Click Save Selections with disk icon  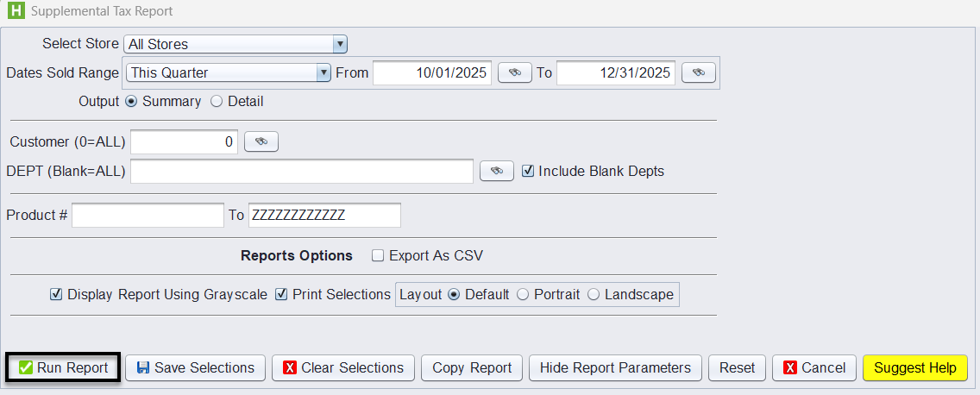tap(195, 368)
